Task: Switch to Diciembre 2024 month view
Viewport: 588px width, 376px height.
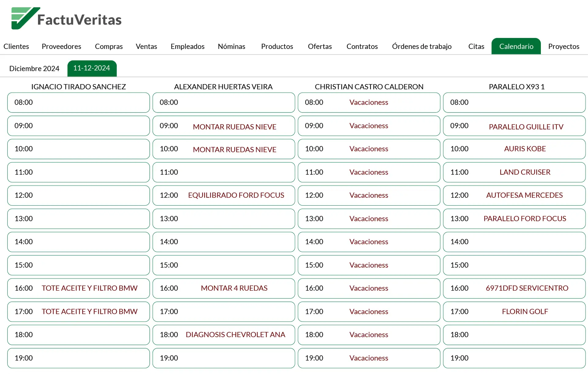Action: (34, 69)
